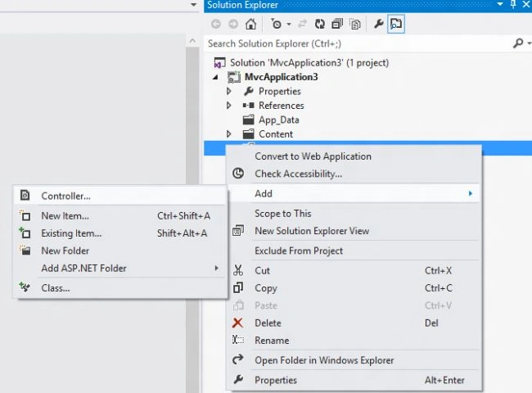Choose Delete from the context menu
This screenshot has height=393, width=532.
click(354, 323)
